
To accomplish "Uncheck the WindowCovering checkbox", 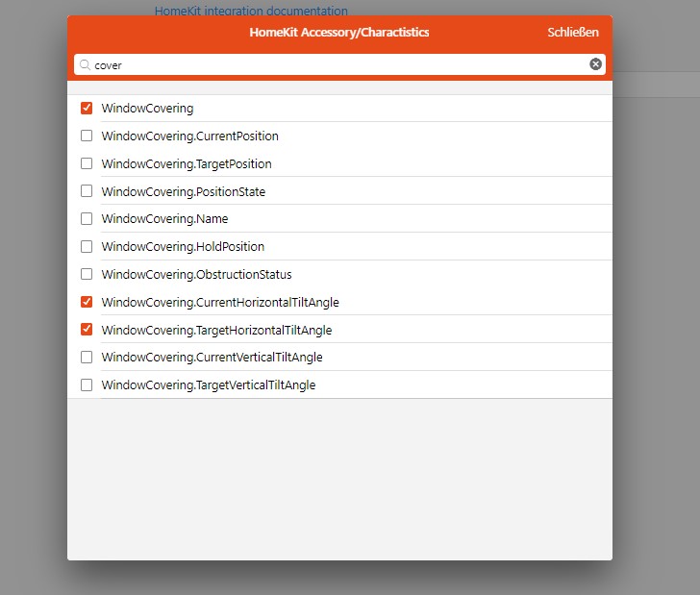I will 87,108.
